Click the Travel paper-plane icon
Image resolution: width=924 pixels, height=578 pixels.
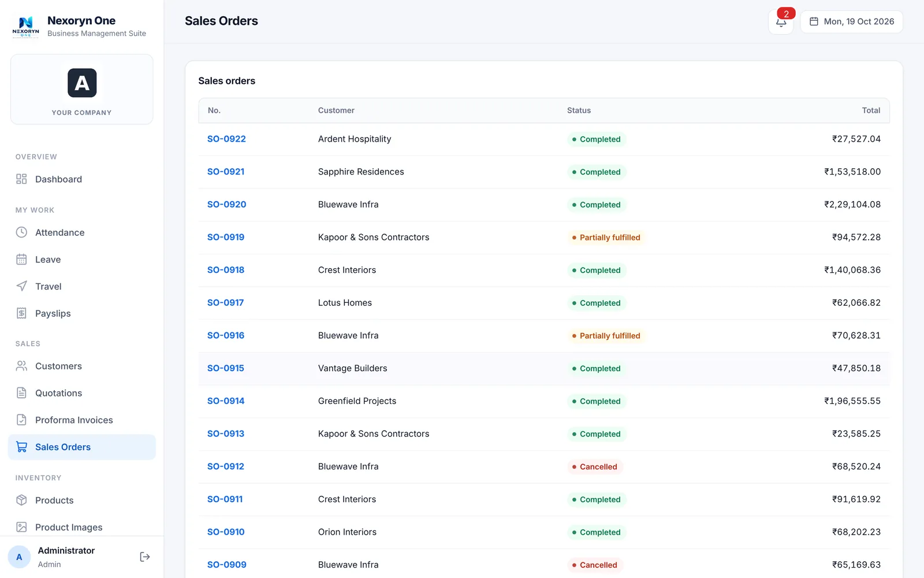[x=21, y=286]
